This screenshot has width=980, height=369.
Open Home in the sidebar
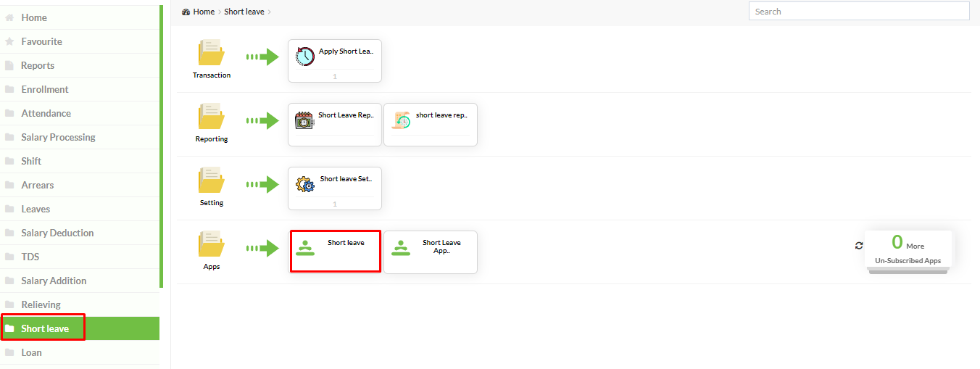click(x=80, y=17)
